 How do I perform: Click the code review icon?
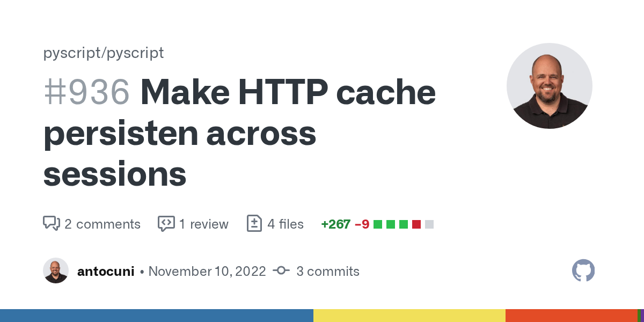[166, 223]
